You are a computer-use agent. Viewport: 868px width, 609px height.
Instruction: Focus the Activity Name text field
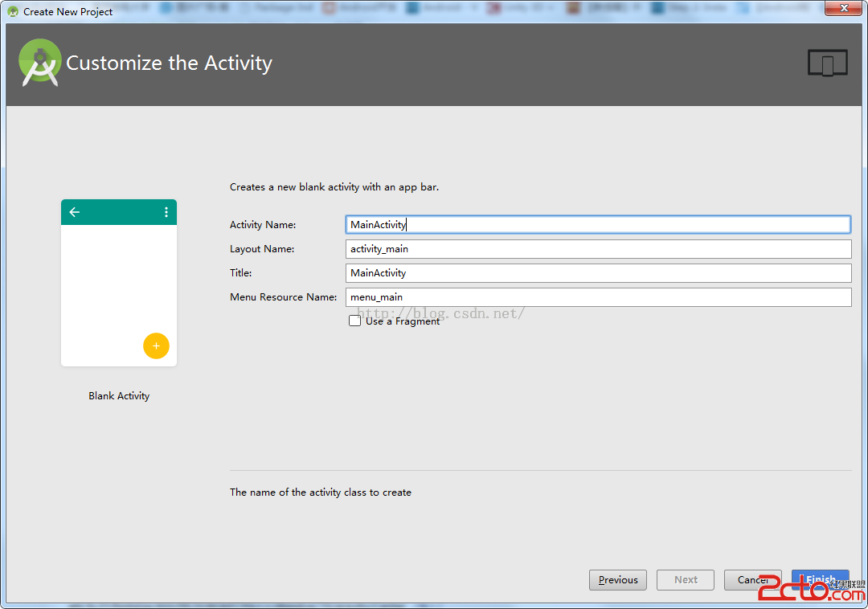click(597, 225)
